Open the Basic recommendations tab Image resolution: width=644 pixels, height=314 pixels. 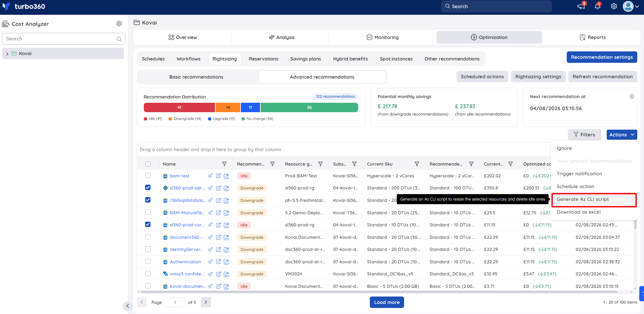pos(196,77)
